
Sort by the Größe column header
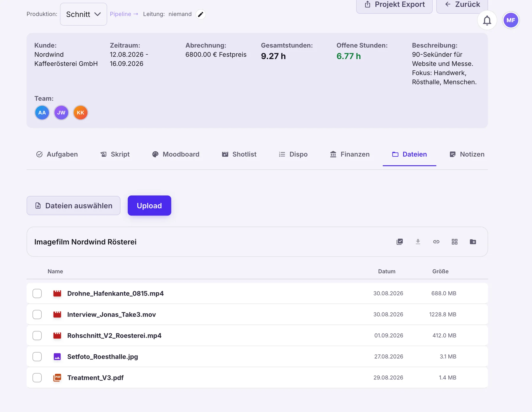point(440,271)
